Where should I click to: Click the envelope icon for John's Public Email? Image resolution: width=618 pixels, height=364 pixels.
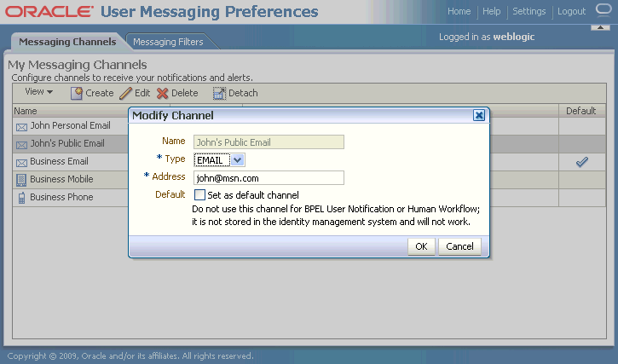[x=21, y=145]
